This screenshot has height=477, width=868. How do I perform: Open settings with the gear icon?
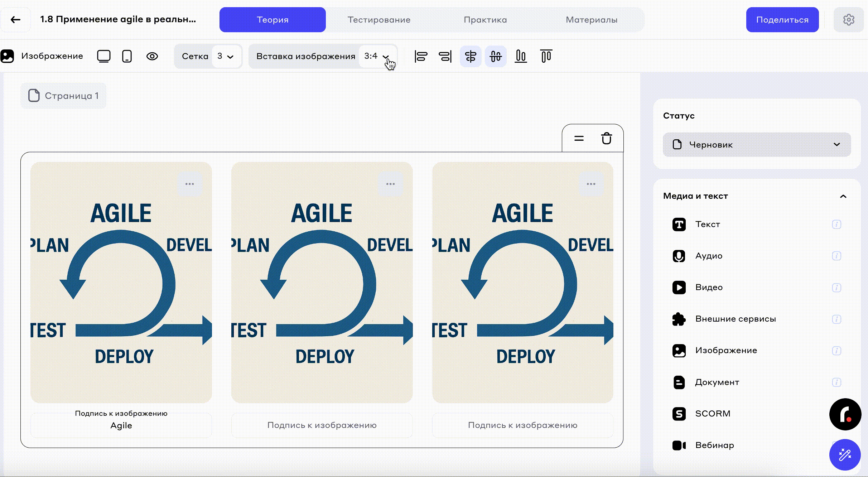pos(848,20)
